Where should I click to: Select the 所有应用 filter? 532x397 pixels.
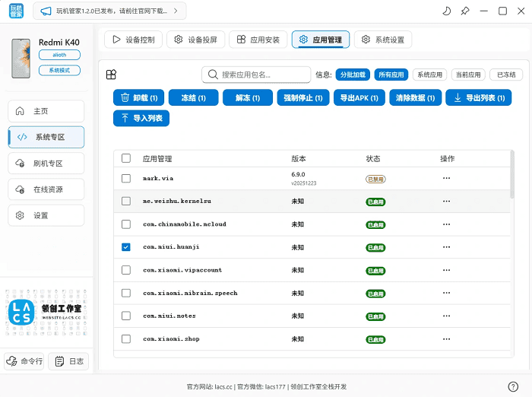(391, 75)
